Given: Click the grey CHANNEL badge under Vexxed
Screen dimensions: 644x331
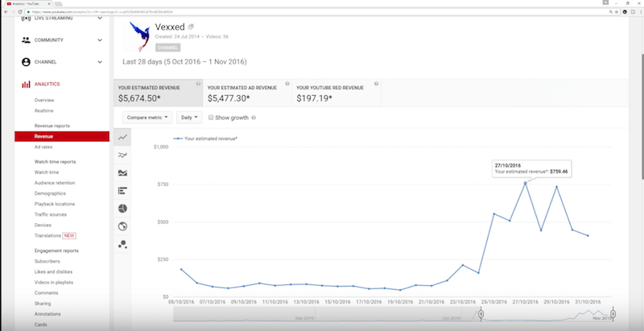Looking at the screenshot, I should point(167,48).
